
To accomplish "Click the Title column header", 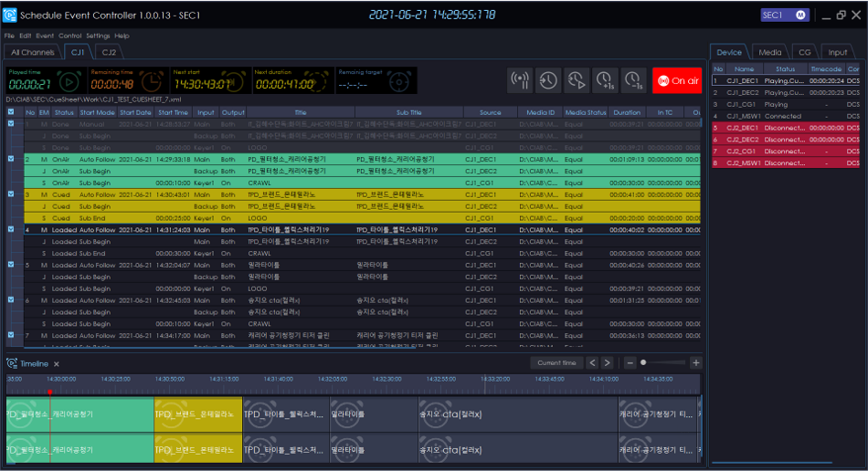I will pos(301,112).
